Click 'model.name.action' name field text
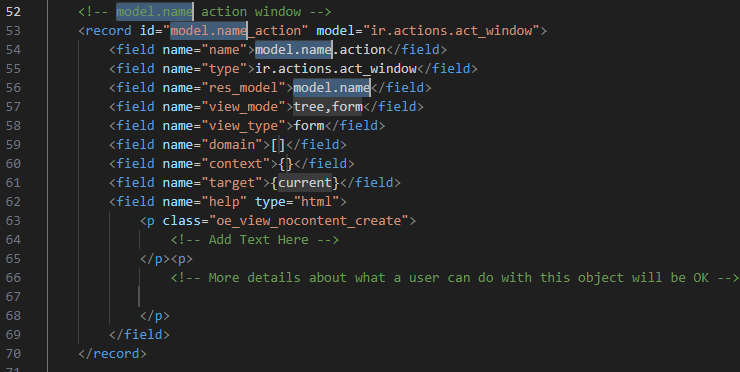Image resolution: width=740 pixels, height=372 pixels. tap(320, 50)
